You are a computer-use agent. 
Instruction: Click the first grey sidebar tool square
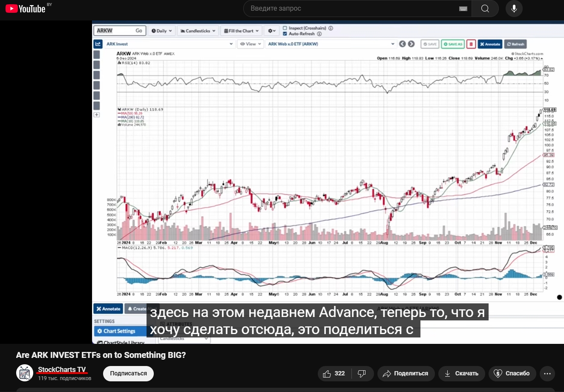(x=97, y=55)
